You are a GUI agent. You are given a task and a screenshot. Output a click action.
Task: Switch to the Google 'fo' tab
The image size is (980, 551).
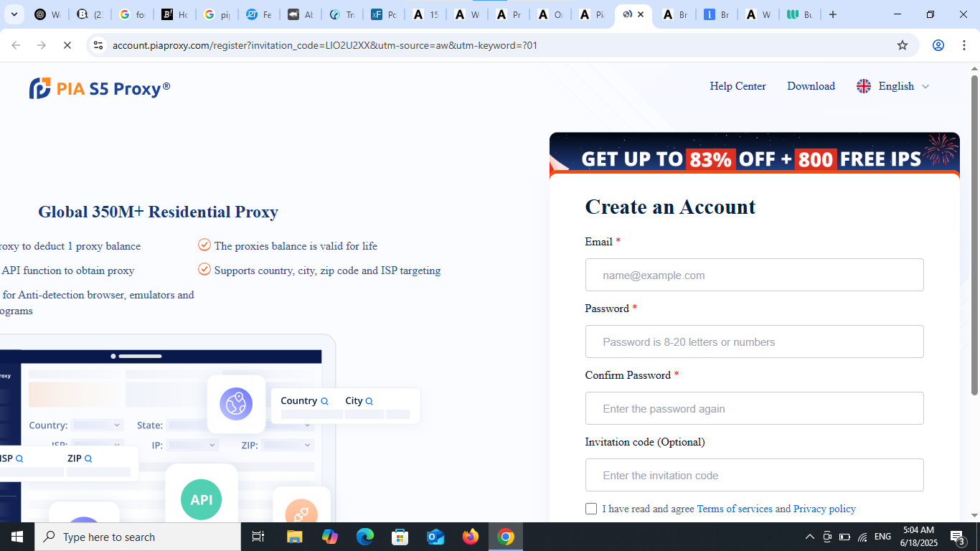pyautogui.click(x=133, y=14)
